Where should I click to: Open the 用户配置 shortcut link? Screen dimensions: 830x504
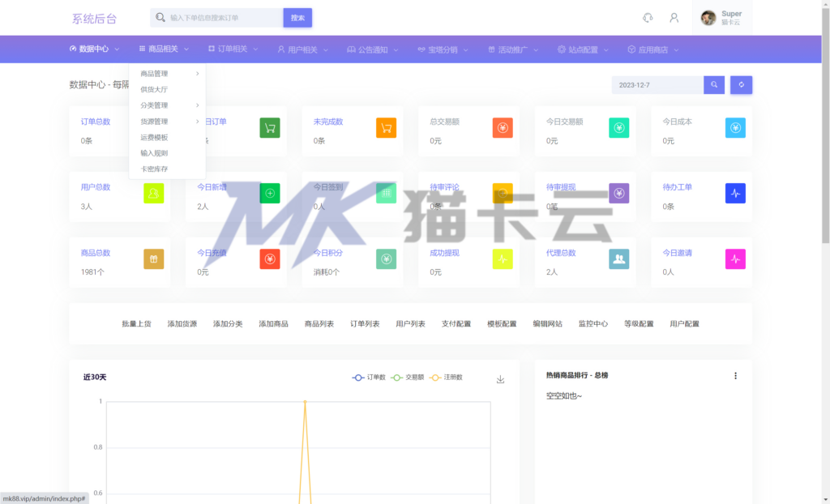pos(684,324)
